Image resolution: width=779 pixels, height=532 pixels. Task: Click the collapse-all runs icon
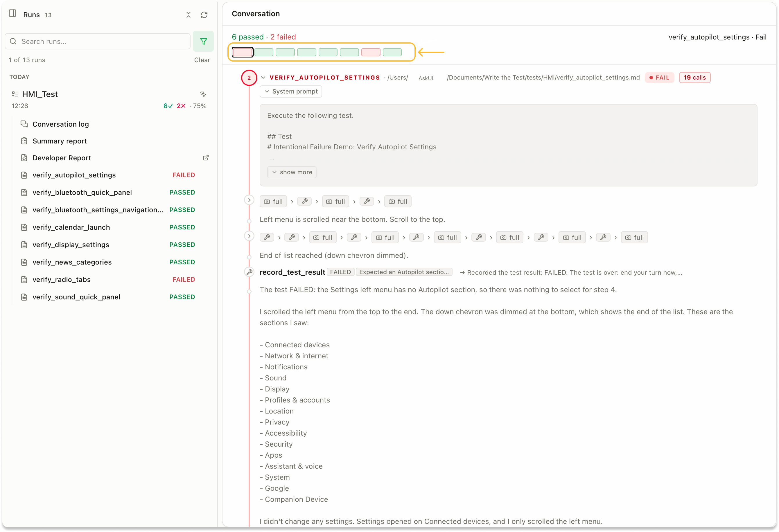pos(189,15)
